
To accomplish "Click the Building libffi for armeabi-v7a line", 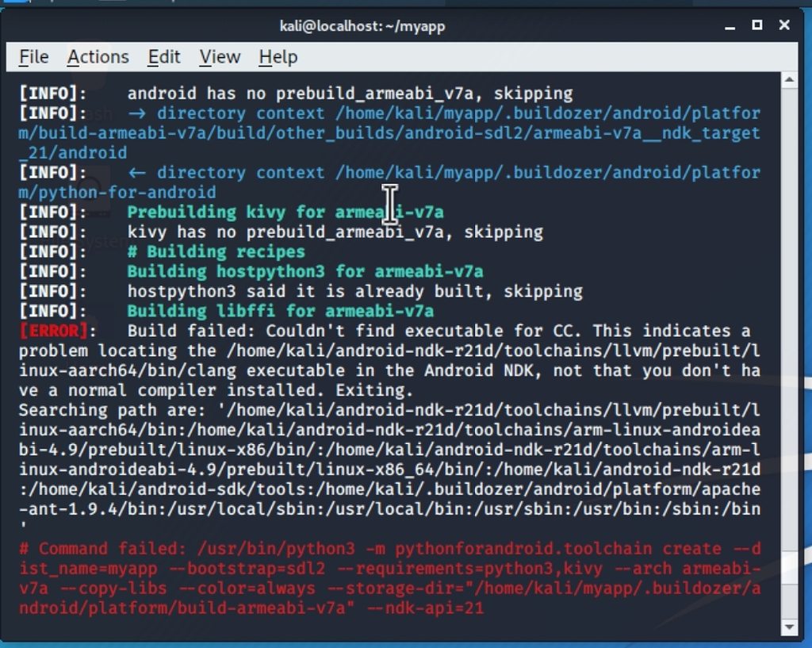I will point(279,311).
